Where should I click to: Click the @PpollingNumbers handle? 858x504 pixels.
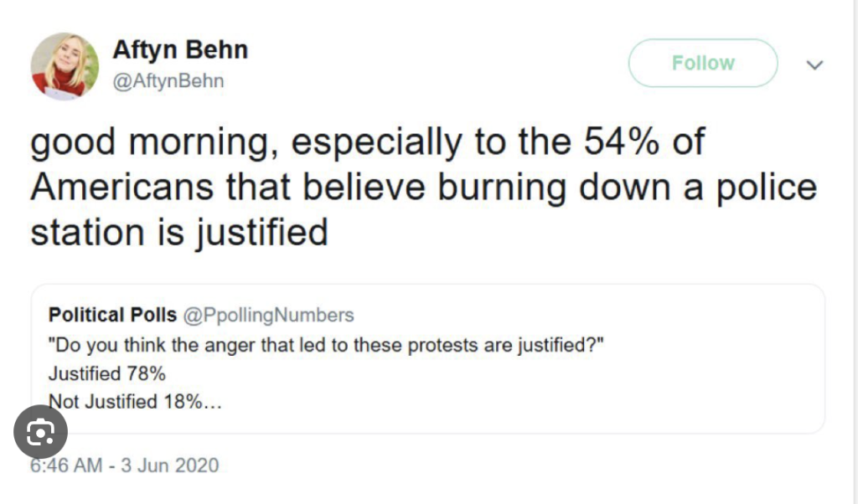click(x=268, y=315)
